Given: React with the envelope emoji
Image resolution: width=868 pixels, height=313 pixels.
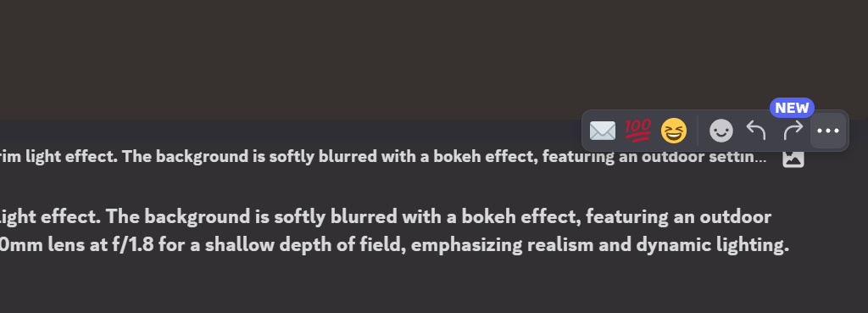Looking at the screenshot, I should coord(603,131).
